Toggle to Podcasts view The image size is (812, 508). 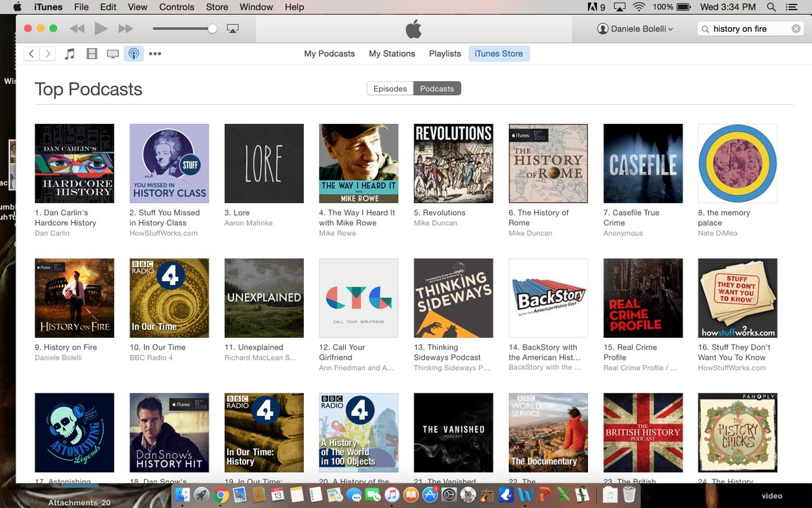click(x=437, y=89)
